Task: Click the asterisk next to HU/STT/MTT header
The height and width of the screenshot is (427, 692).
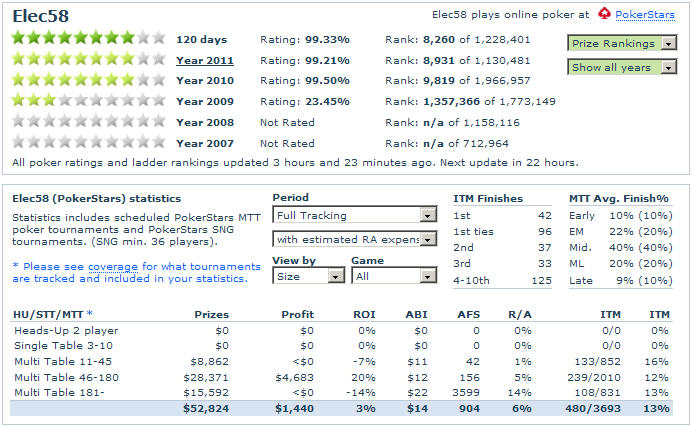Action: click(x=90, y=313)
